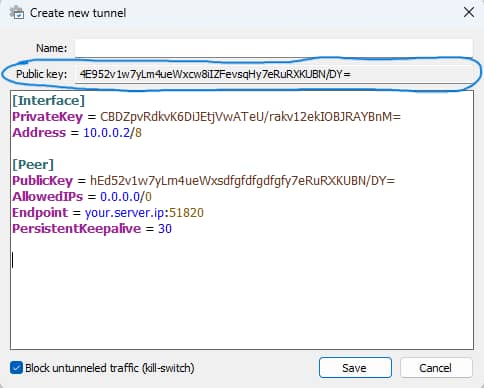Save the new tunnel configuration
The image size is (484, 388).
click(x=355, y=368)
